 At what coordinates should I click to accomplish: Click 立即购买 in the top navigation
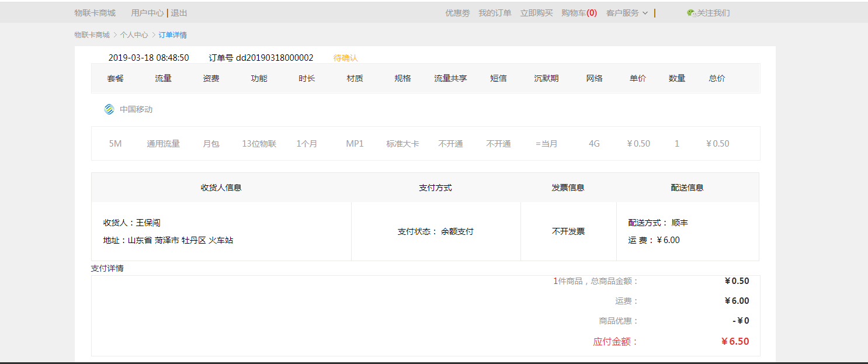point(536,13)
